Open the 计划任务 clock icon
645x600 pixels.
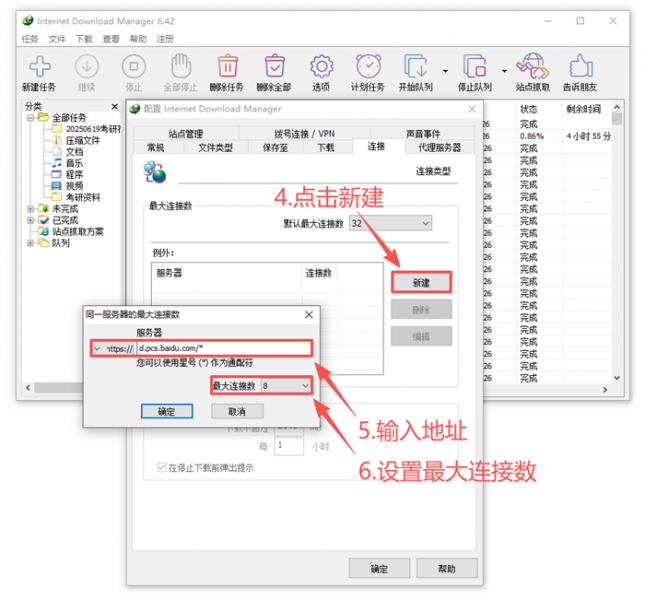coord(369,66)
